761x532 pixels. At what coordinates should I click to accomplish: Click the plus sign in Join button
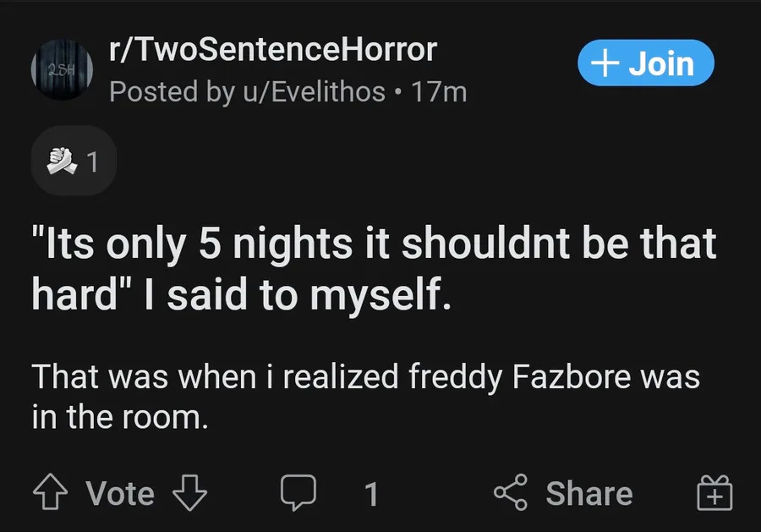point(605,64)
